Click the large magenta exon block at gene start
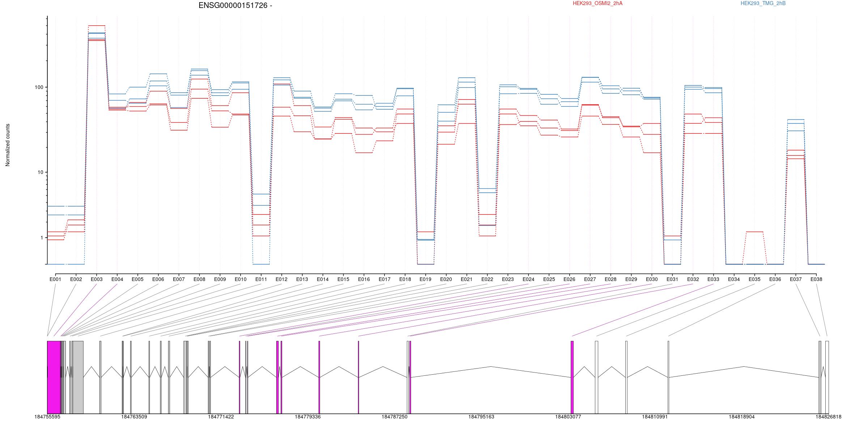868x434 pixels. pos(54,377)
